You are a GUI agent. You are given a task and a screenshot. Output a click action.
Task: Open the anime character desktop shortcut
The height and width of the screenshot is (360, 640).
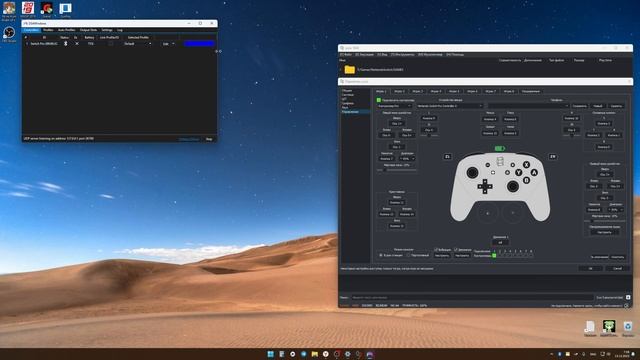pos(9,9)
